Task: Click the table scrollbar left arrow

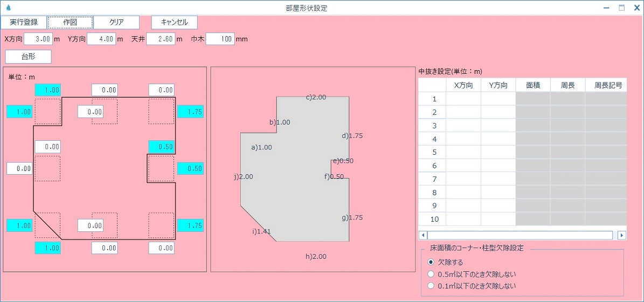Action: 422,235
